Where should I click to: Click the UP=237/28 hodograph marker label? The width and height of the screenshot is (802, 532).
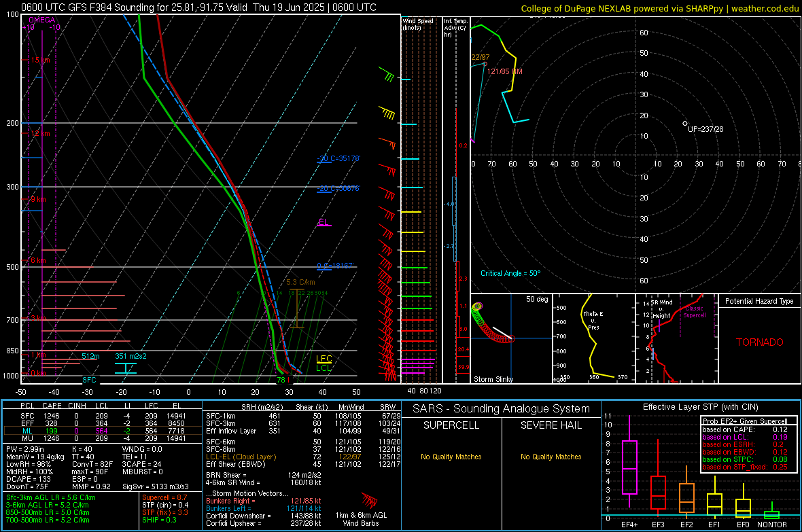coord(705,129)
